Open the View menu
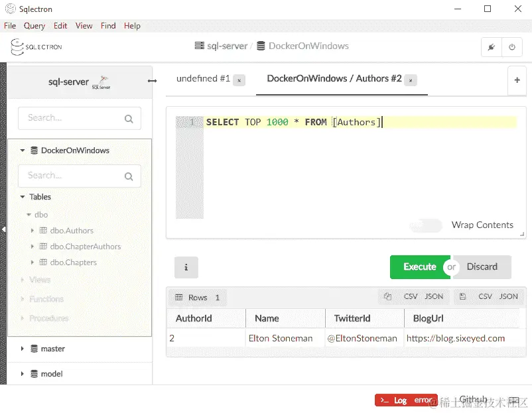Screen dimensions: 532x413 [x=84, y=26]
